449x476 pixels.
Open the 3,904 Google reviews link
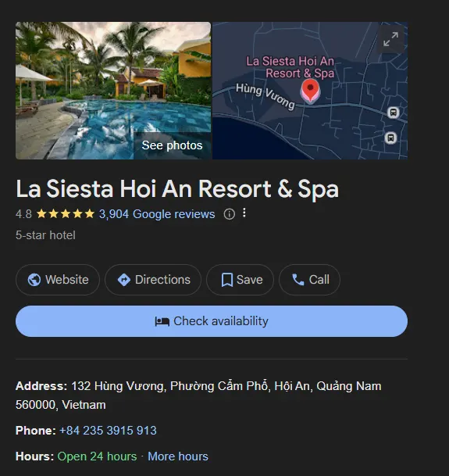coord(157,214)
